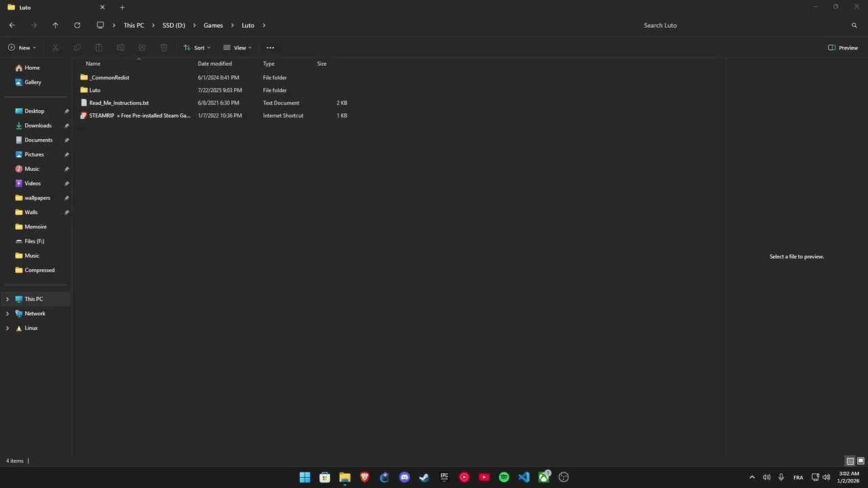Sort by Size column header
Image resolution: width=868 pixels, height=488 pixels.
click(321, 64)
